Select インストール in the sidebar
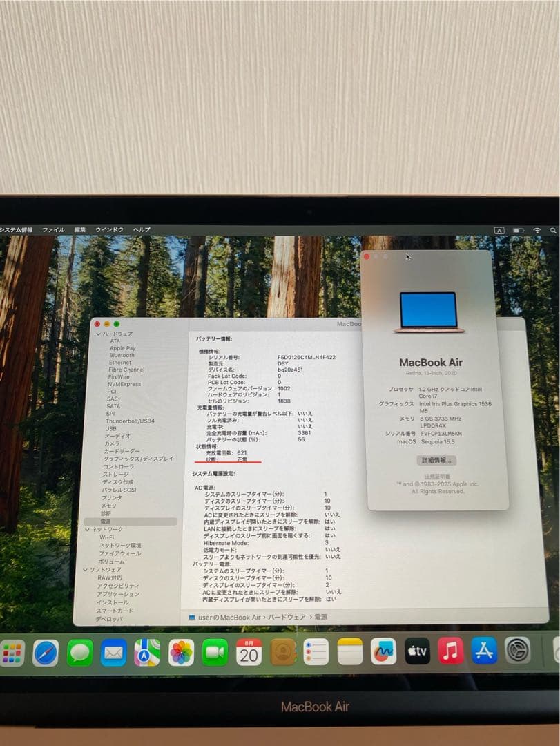560x746 pixels. click(x=113, y=602)
